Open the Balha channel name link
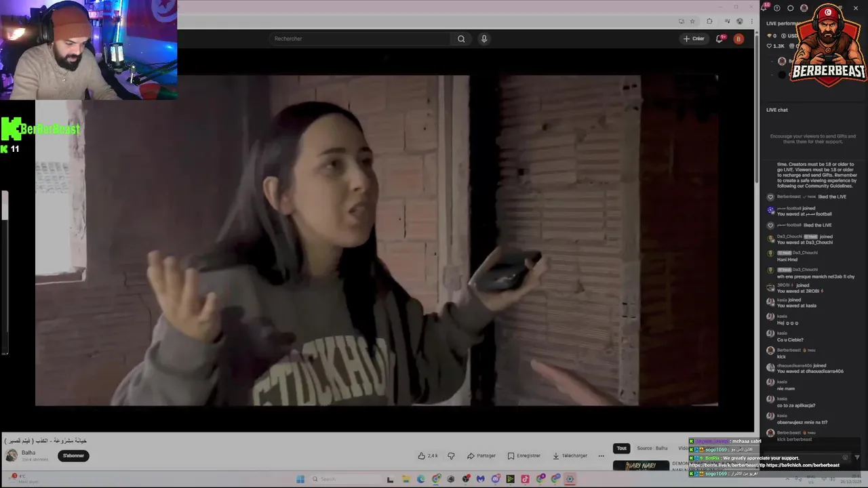The height and width of the screenshot is (488, 868). (28, 453)
